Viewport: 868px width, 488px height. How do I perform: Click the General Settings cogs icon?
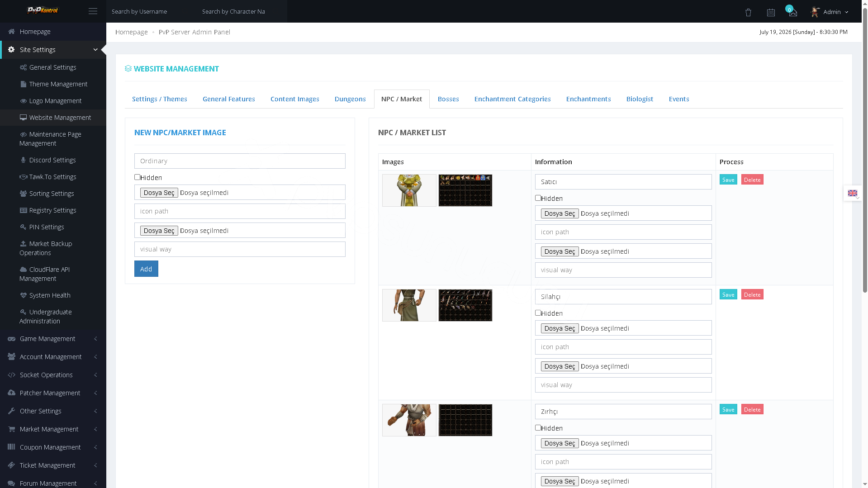pyautogui.click(x=23, y=67)
